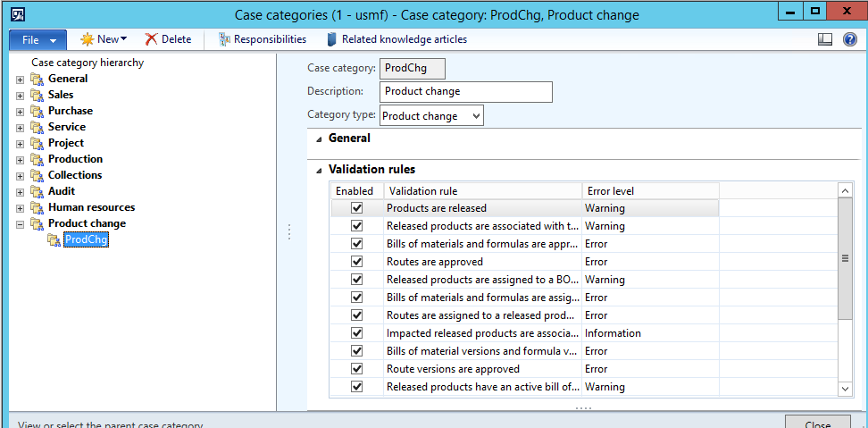This screenshot has height=428, width=868.
Task: Click the Close button
Action: [x=817, y=424]
